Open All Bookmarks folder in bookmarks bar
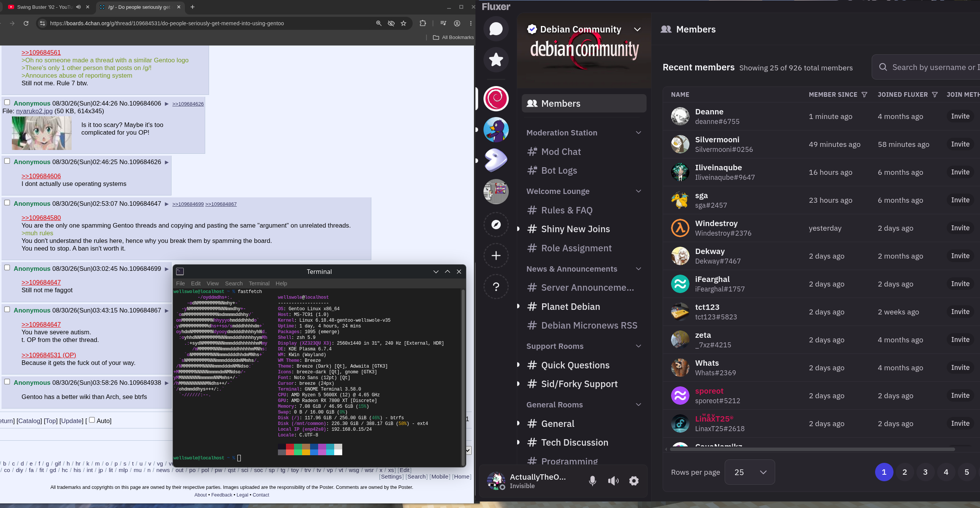Screen dimensions: 980x508 [x=453, y=37]
